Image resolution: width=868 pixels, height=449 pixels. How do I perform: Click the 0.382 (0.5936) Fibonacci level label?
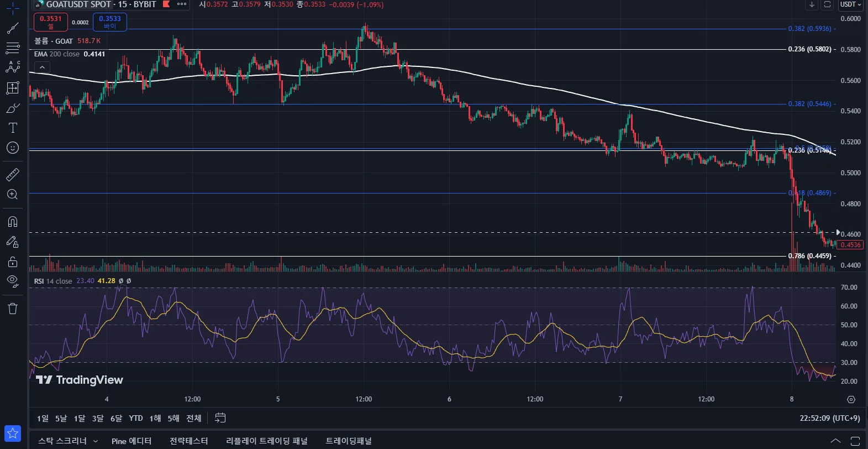(809, 29)
